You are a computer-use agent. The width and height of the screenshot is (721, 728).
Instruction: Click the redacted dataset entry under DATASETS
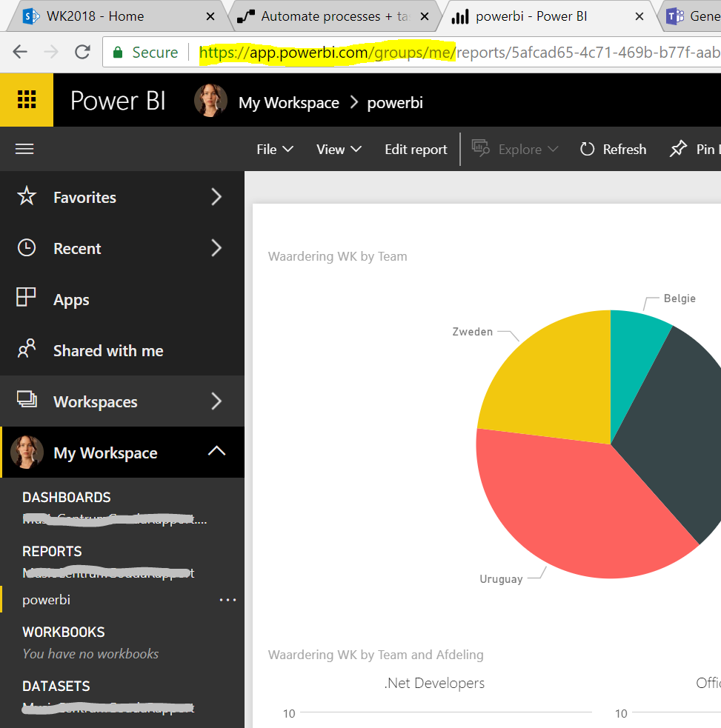pos(108,708)
